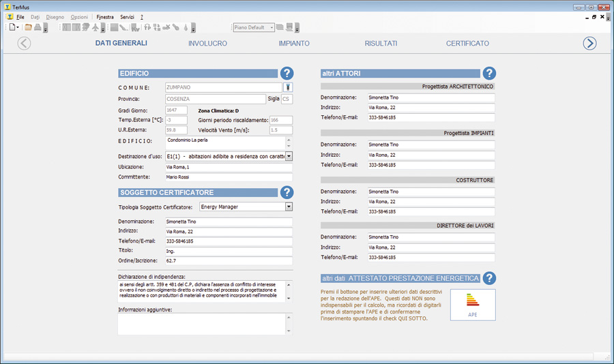Click the arrows icon right of TP
Image resolution: width=614 pixels, height=364 pixels.
(x=157, y=27)
